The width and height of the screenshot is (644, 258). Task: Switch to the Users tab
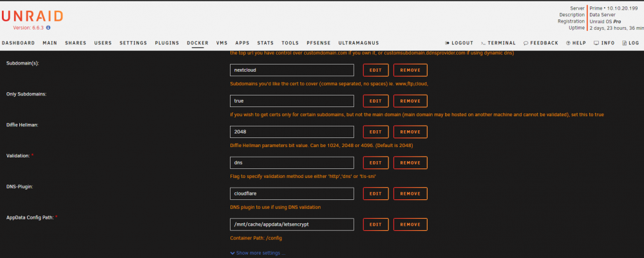(x=102, y=43)
